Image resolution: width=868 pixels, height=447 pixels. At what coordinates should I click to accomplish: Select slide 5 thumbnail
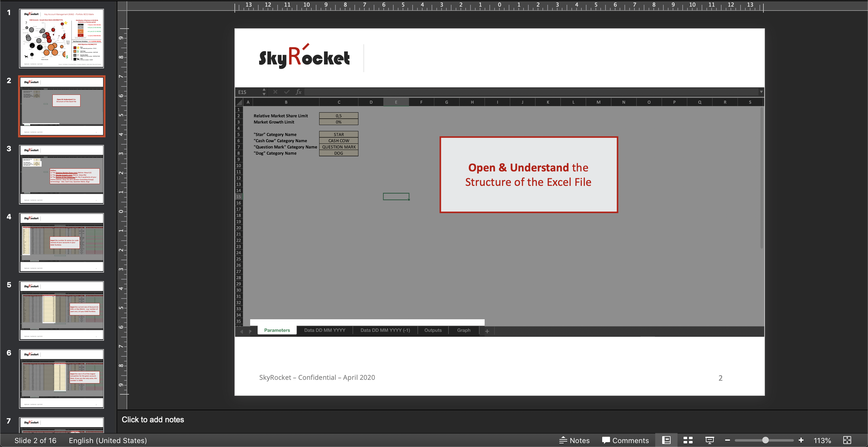(62, 310)
